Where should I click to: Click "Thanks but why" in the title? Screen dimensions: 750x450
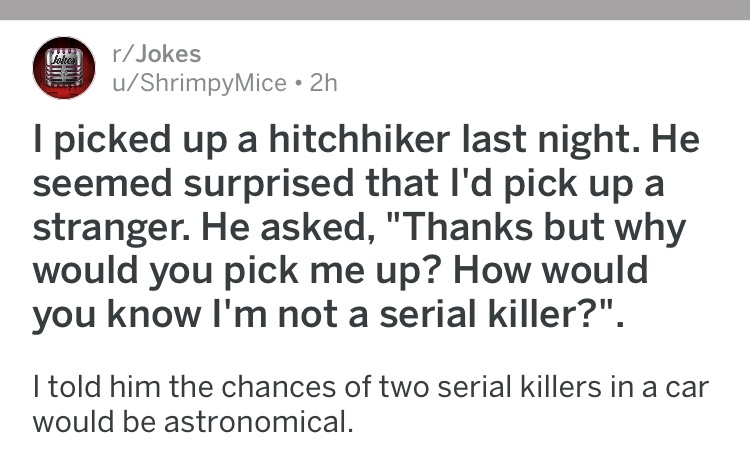tap(537, 227)
